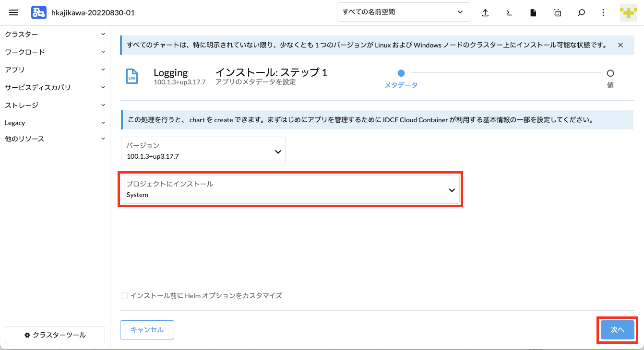Click the kubeconfig file download icon
Screen dimensions: 644x350
(x=533, y=13)
